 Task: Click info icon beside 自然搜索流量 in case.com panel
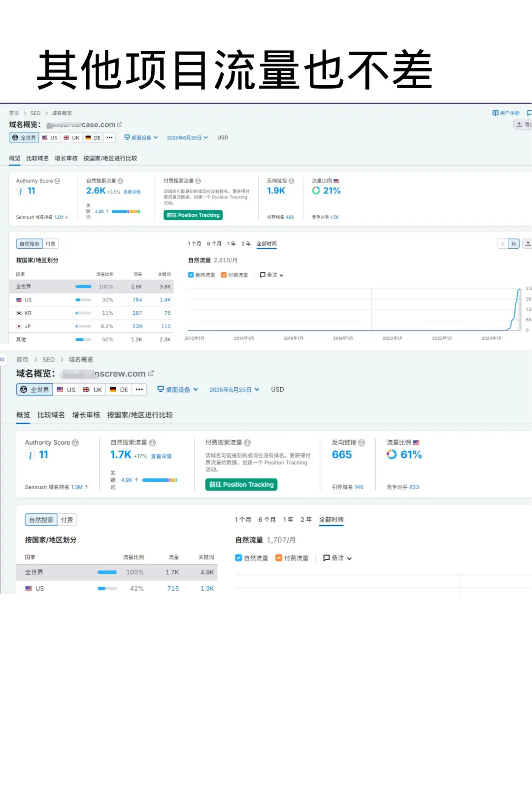tap(120, 181)
